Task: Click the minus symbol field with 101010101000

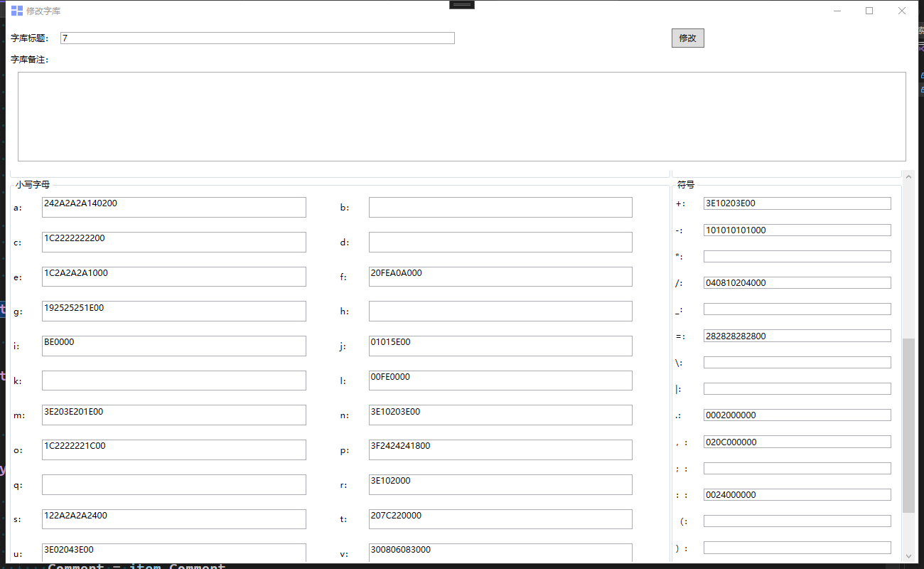Action: coord(797,230)
